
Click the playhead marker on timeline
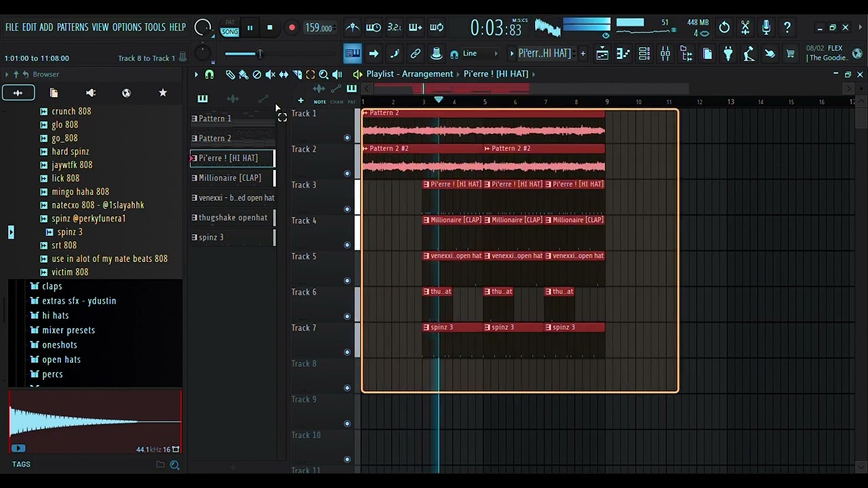[439, 100]
